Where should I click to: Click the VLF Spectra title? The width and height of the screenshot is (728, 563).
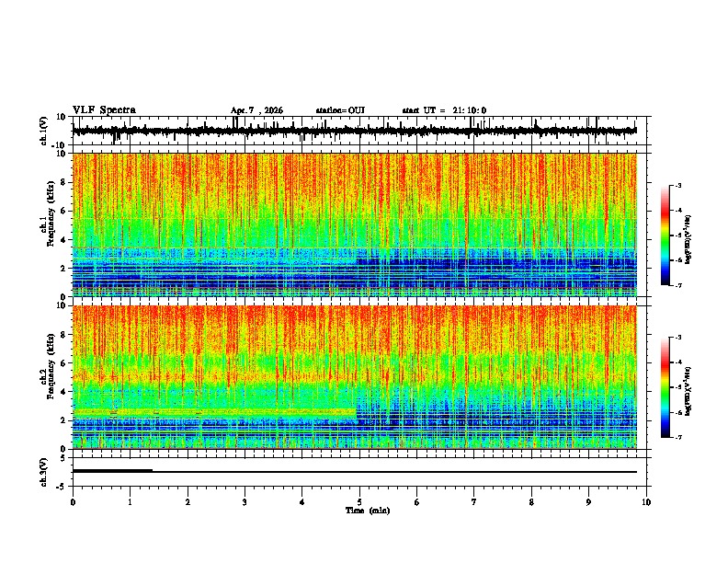point(104,110)
